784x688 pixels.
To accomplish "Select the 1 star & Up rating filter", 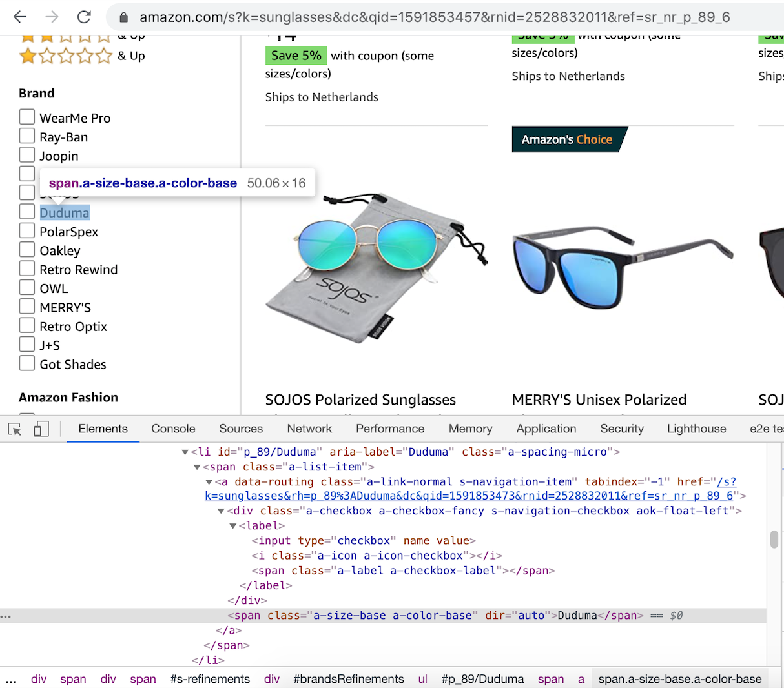I will (x=82, y=56).
